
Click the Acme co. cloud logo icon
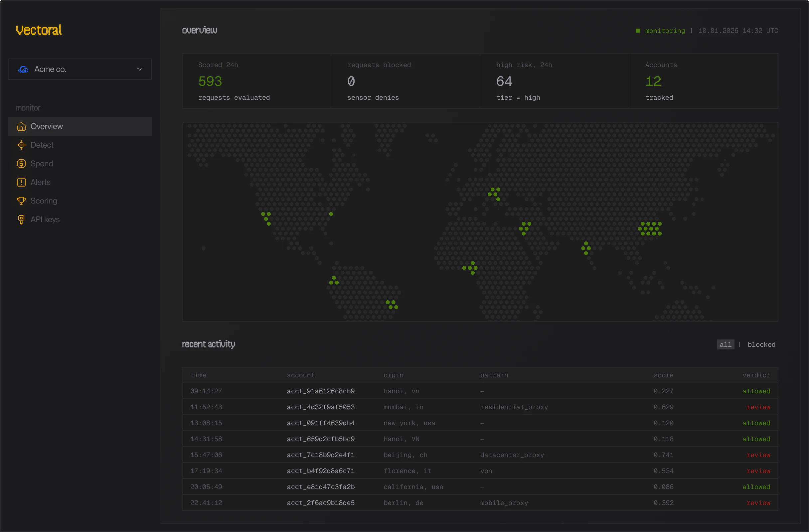[x=23, y=69]
